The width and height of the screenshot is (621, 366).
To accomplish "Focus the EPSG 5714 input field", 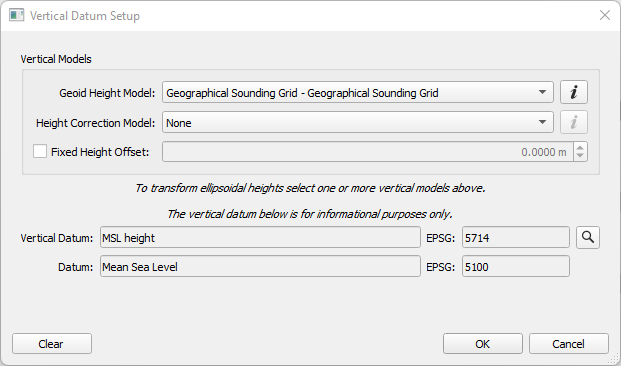I will click(x=516, y=237).
